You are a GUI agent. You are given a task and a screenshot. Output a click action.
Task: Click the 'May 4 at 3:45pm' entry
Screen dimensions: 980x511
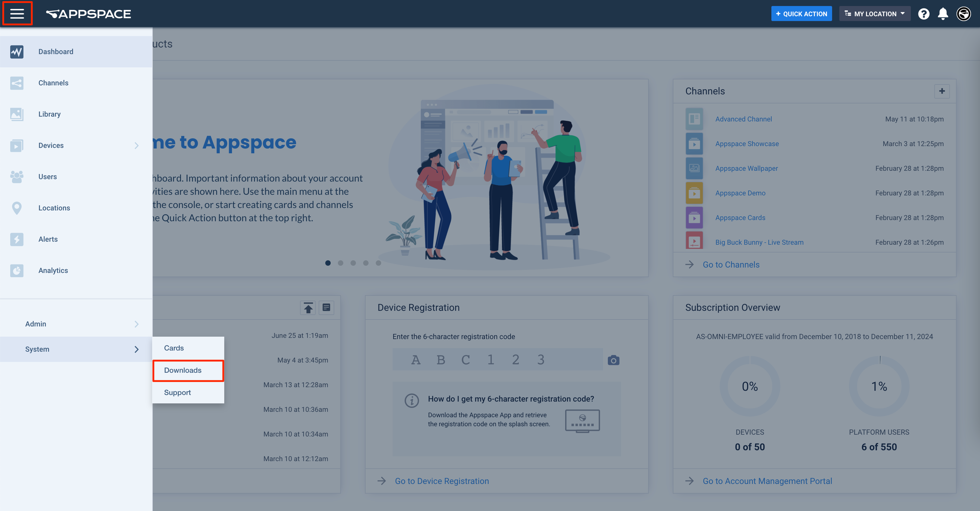(x=302, y=360)
